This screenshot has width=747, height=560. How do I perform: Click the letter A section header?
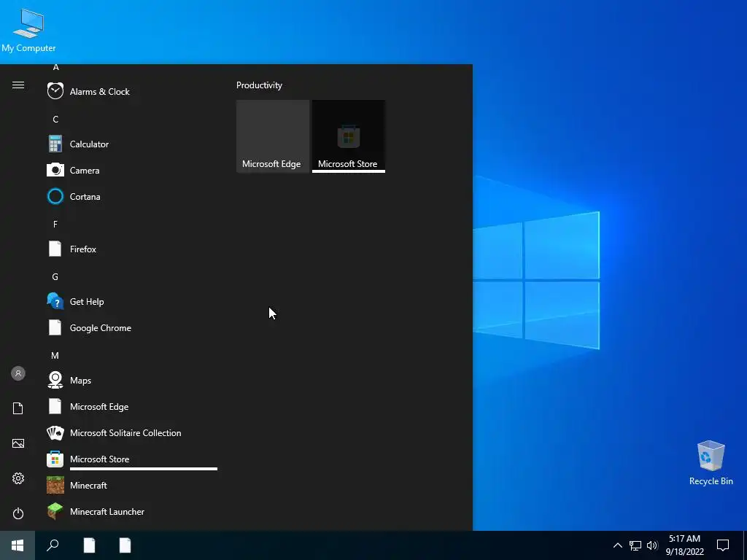click(x=55, y=67)
